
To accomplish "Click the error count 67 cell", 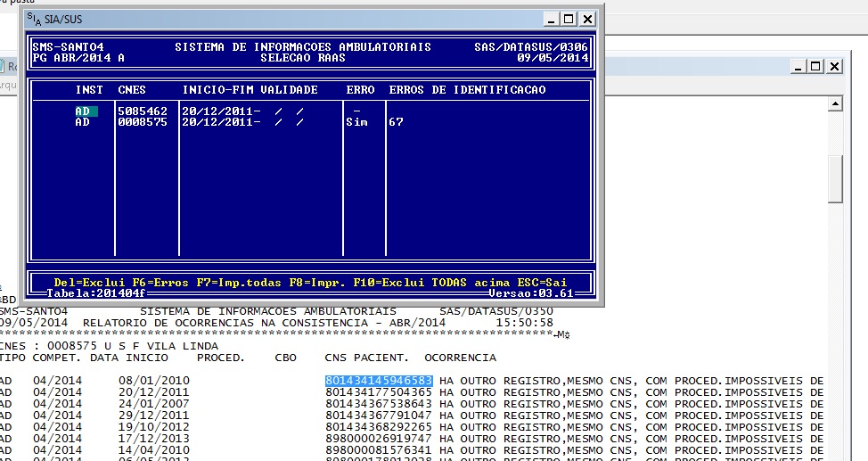I will [396, 122].
